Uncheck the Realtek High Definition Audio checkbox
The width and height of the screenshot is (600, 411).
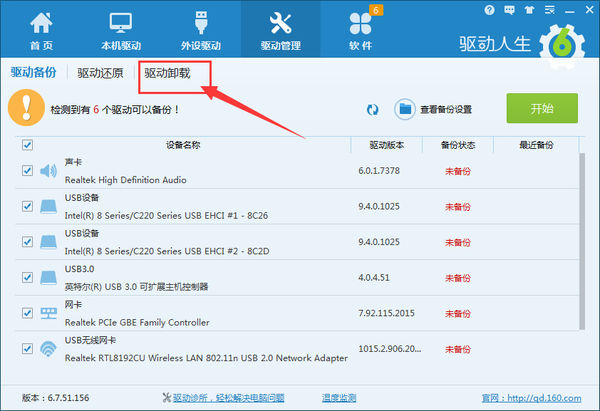[27, 170]
